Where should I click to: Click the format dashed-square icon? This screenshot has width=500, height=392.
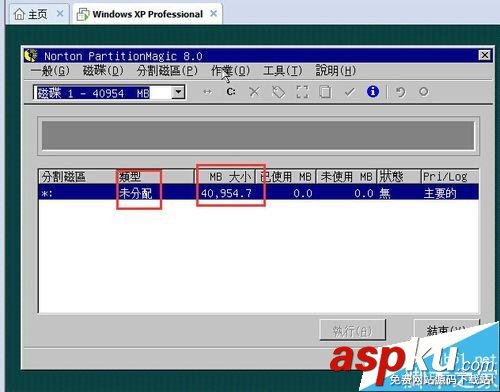[x=302, y=92]
